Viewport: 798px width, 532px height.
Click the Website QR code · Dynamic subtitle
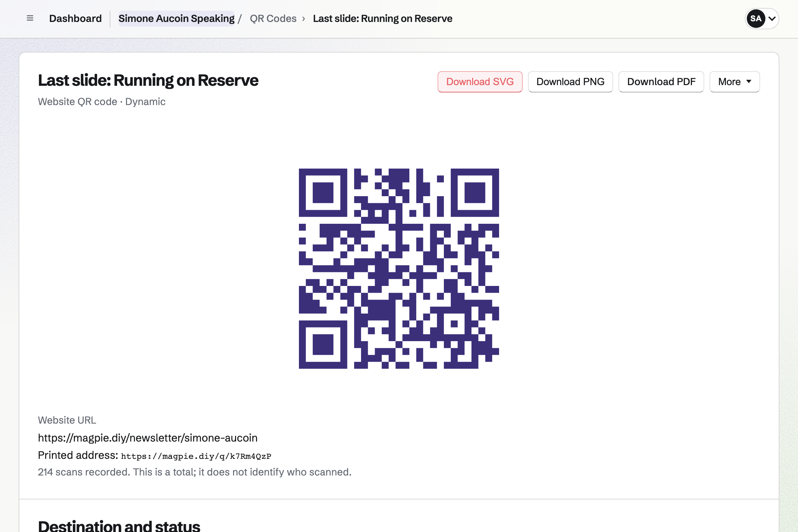pyautogui.click(x=102, y=101)
